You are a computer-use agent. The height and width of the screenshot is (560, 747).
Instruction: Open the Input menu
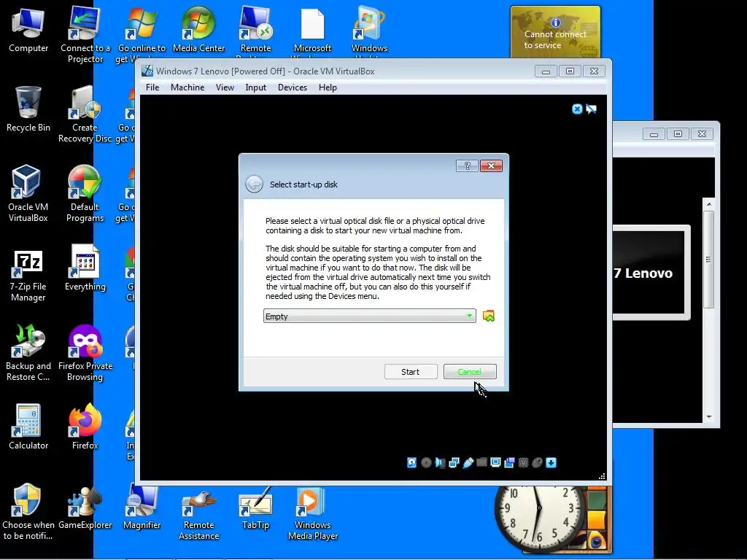[256, 87]
